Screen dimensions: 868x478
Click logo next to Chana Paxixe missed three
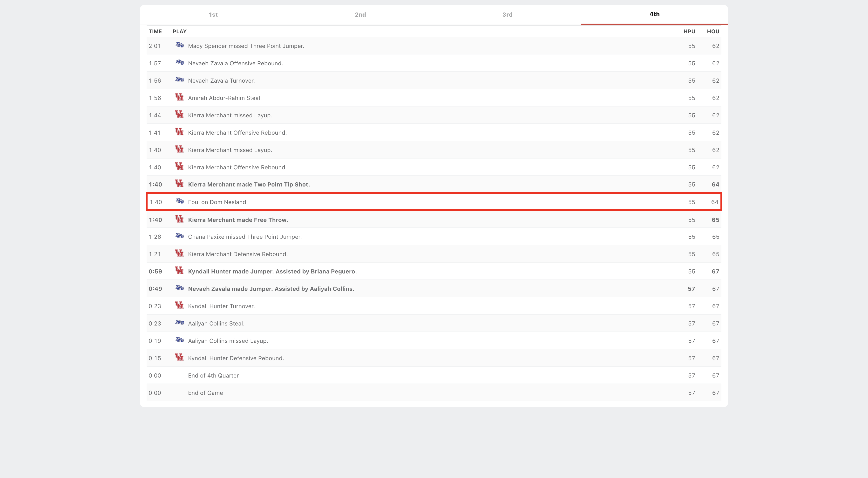coord(180,236)
